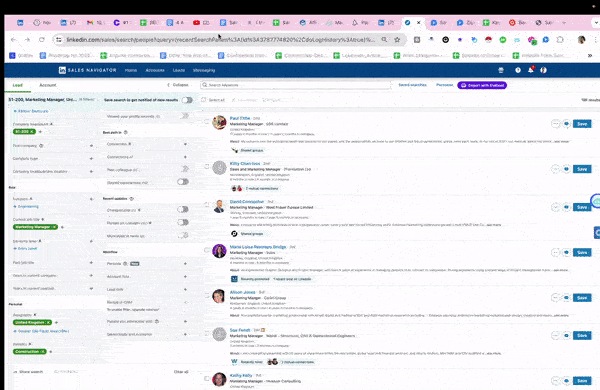Click the referrals gift icon in header
Screen dimensions: 600x390
[501, 70]
